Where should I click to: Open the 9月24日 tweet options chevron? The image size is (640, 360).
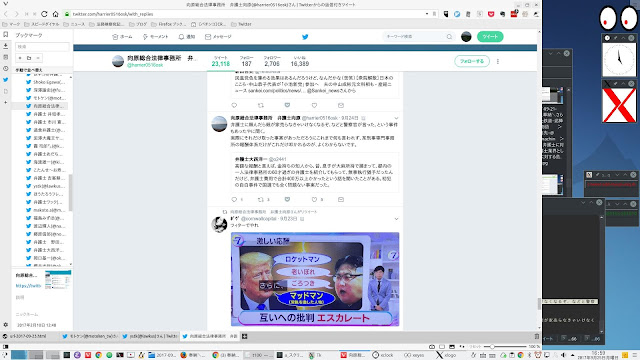click(x=396, y=118)
